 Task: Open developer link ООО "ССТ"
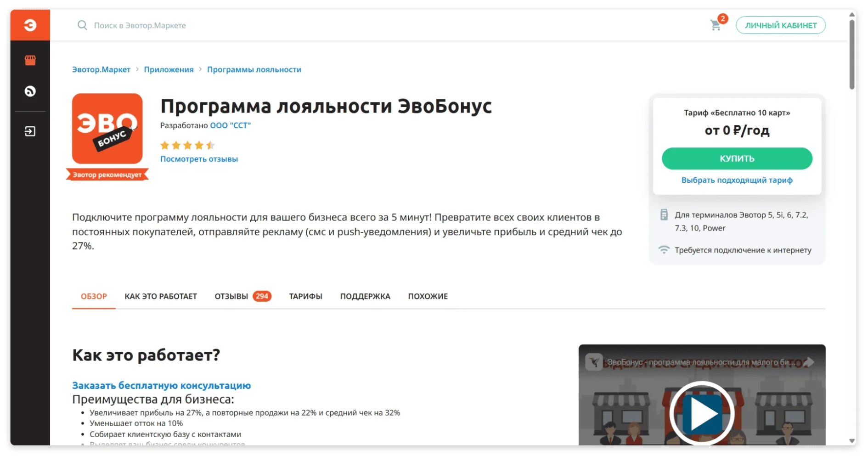coord(231,125)
